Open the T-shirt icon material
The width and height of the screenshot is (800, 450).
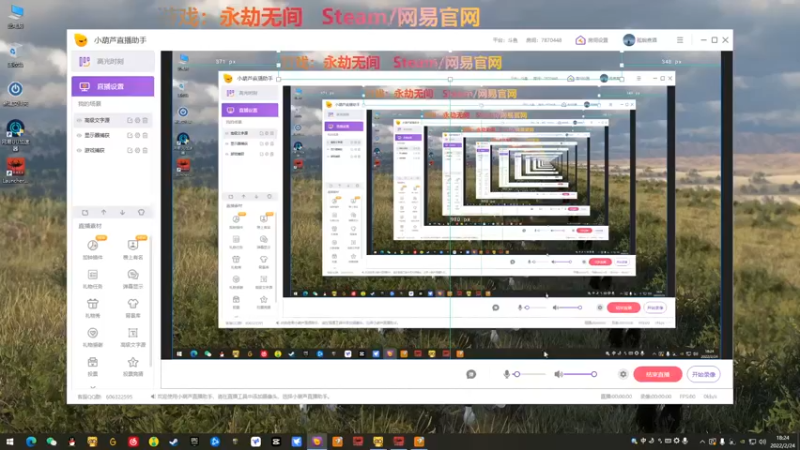[133, 308]
